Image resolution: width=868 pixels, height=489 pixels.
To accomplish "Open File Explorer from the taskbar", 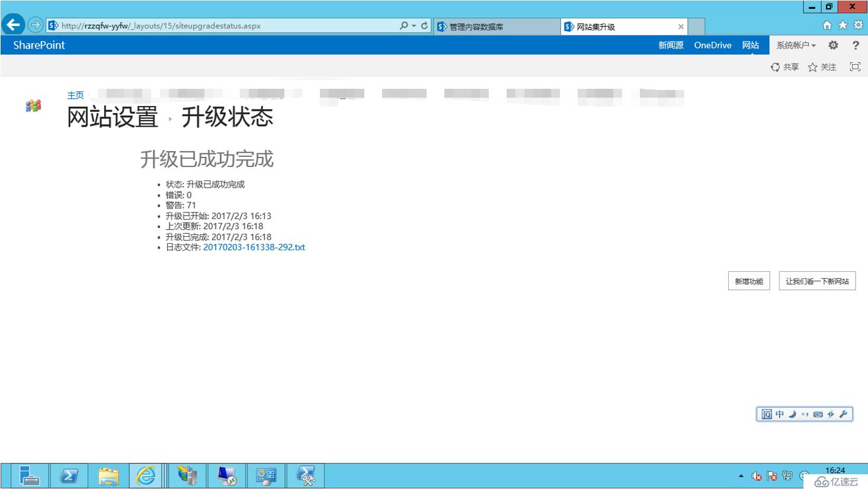I will click(108, 476).
